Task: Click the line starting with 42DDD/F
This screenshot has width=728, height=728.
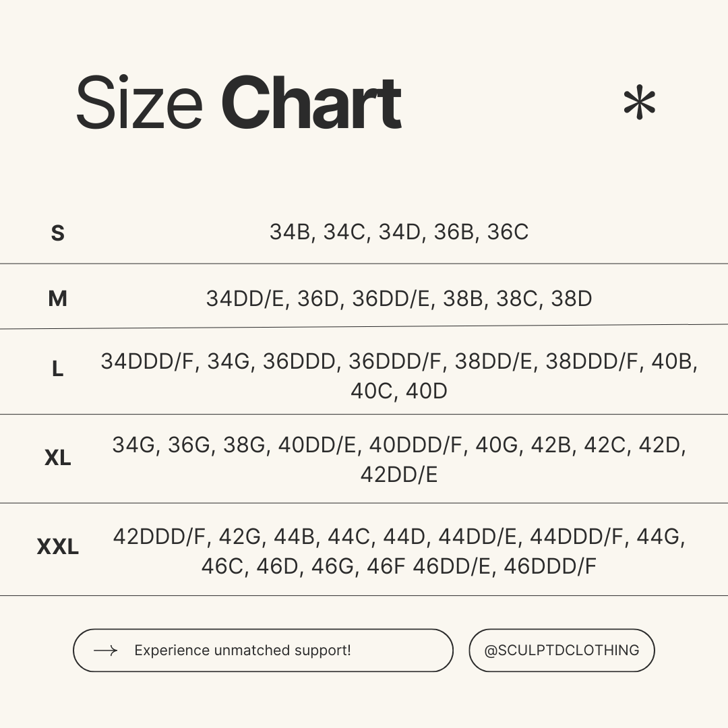Action: pos(399,537)
